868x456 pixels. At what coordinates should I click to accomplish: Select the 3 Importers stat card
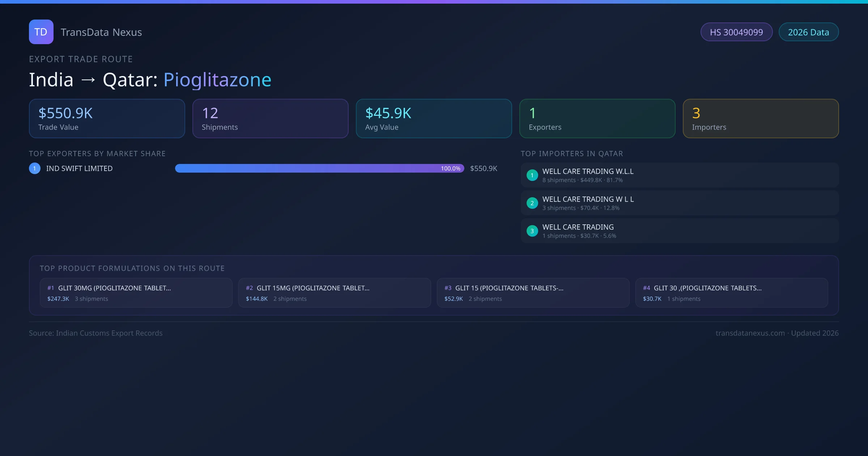(x=761, y=119)
